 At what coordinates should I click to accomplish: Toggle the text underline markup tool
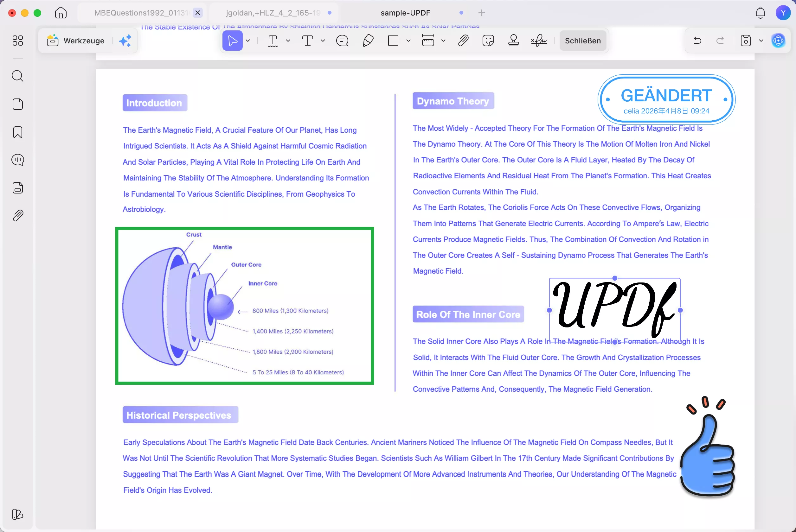tap(273, 41)
